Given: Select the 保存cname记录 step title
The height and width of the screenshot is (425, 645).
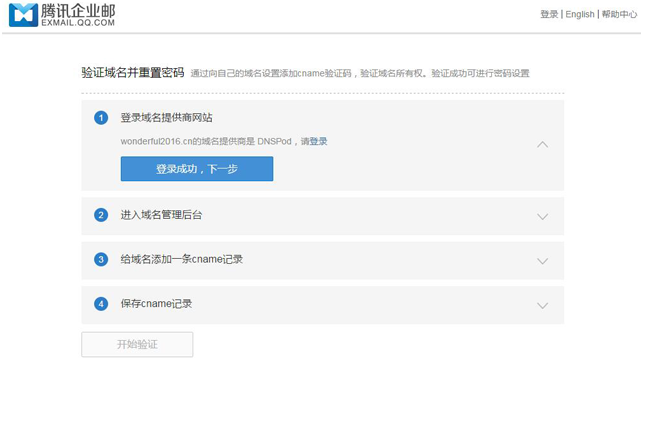Looking at the screenshot, I should point(156,304).
